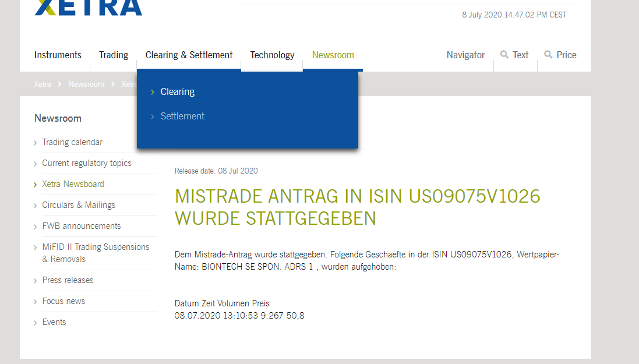Click Newsroom in the breadcrumb trail
Screen dimensions: 639x364
click(86, 84)
